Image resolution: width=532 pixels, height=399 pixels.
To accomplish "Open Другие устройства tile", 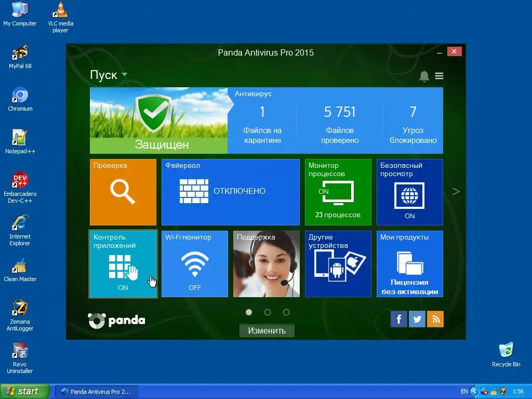I will coord(338,264).
